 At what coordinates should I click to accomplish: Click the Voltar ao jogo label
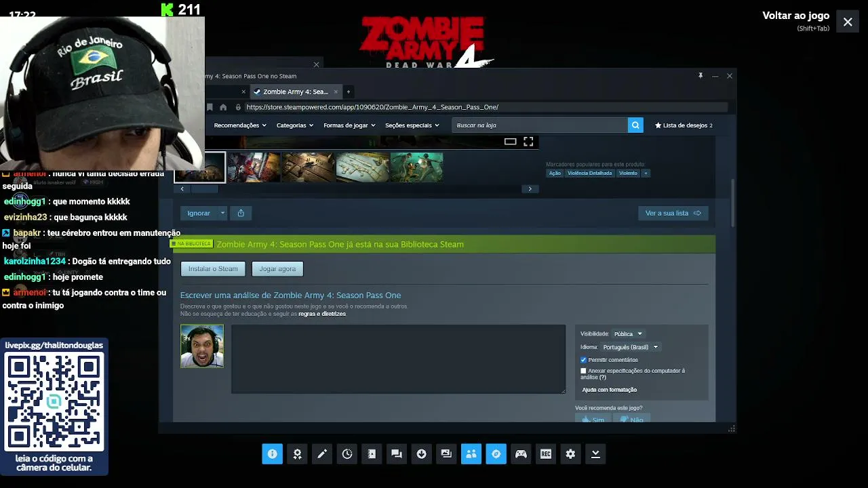(796, 16)
